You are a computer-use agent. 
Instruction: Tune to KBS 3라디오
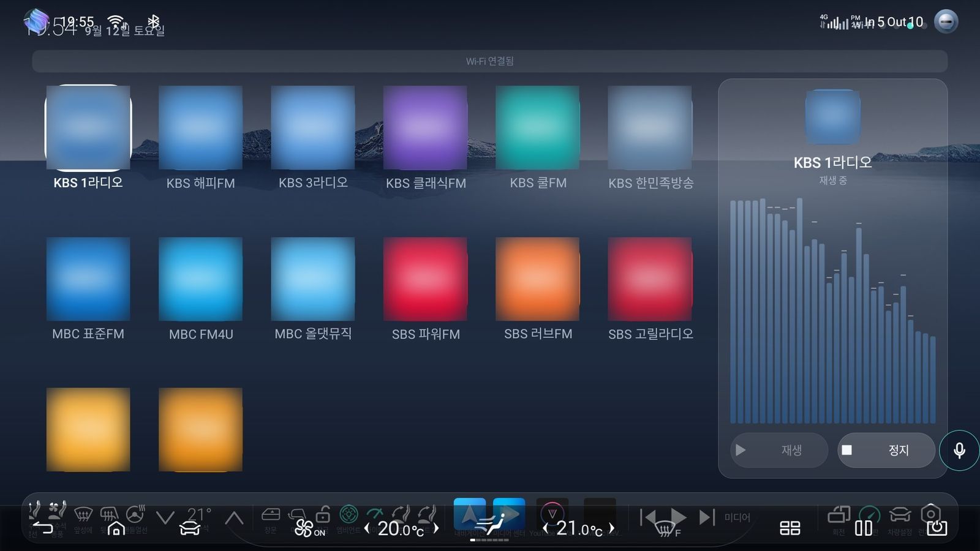pos(313,127)
